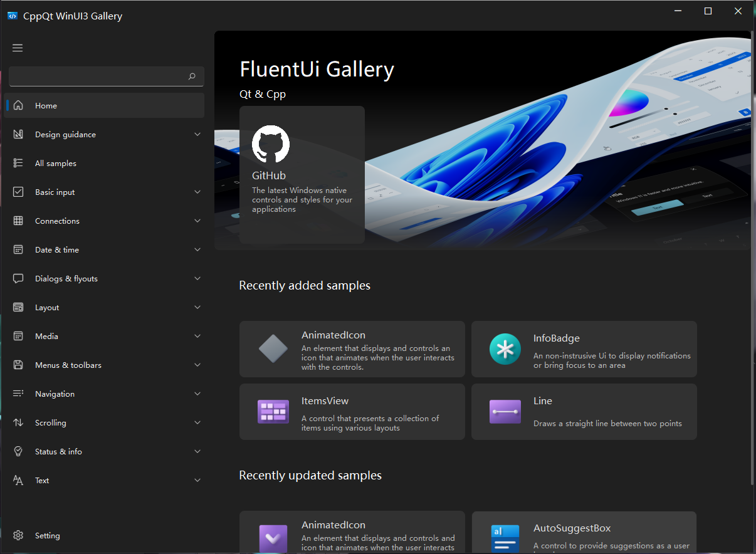This screenshot has width=756, height=554.
Task: Open the GitHub card description
Action: coord(302,200)
